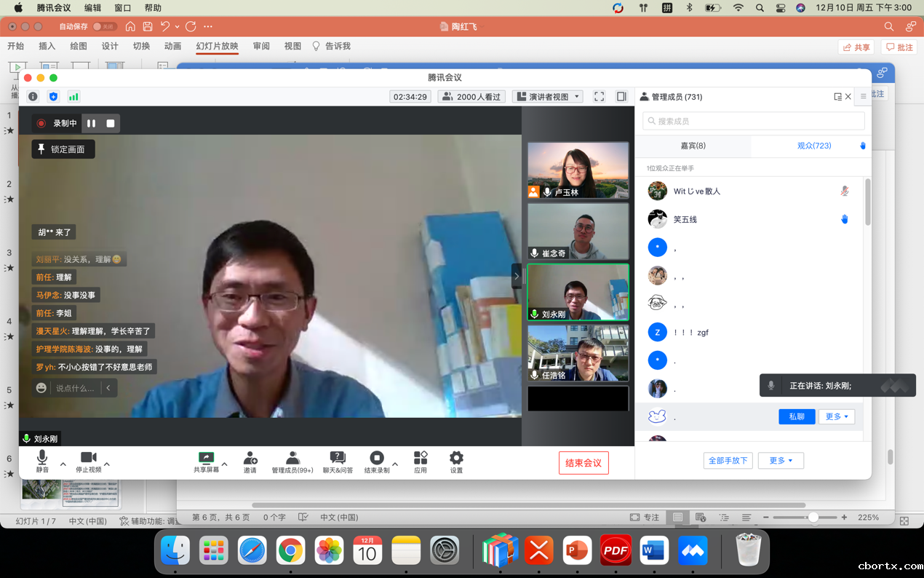Click the full screen icon in meeting toolbar

pyautogui.click(x=600, y=96)
